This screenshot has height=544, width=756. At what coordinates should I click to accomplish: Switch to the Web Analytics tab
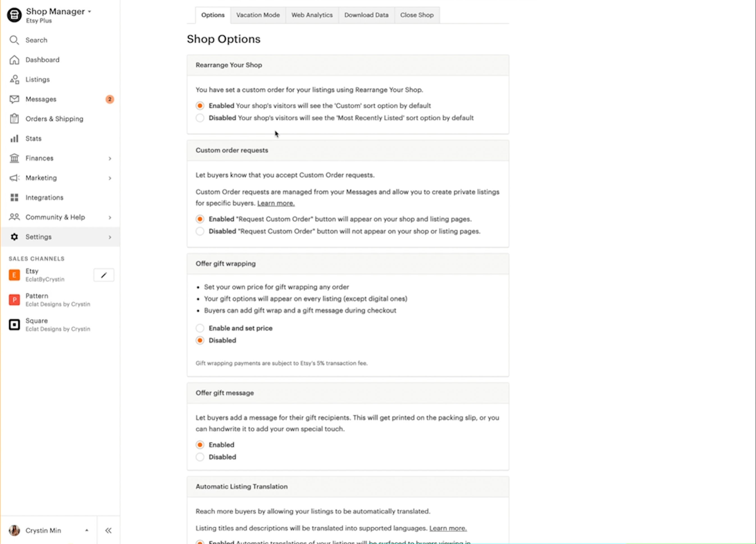click(312, 15)
